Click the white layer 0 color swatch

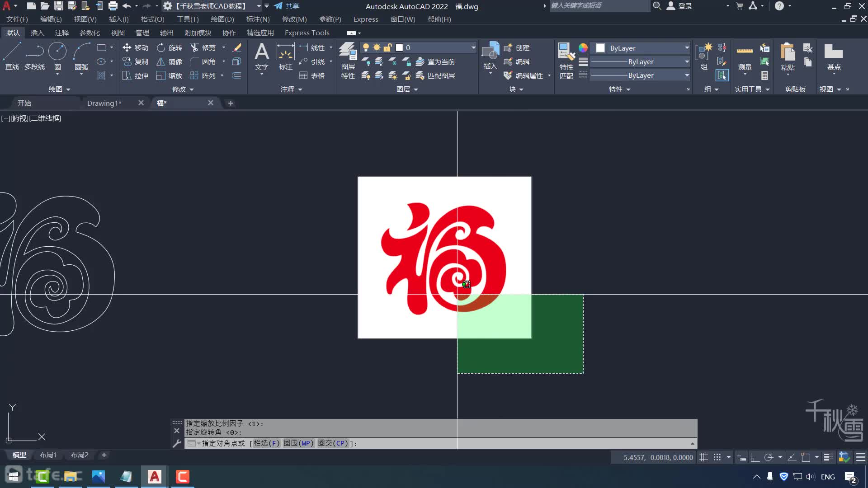tap(399, 47)
